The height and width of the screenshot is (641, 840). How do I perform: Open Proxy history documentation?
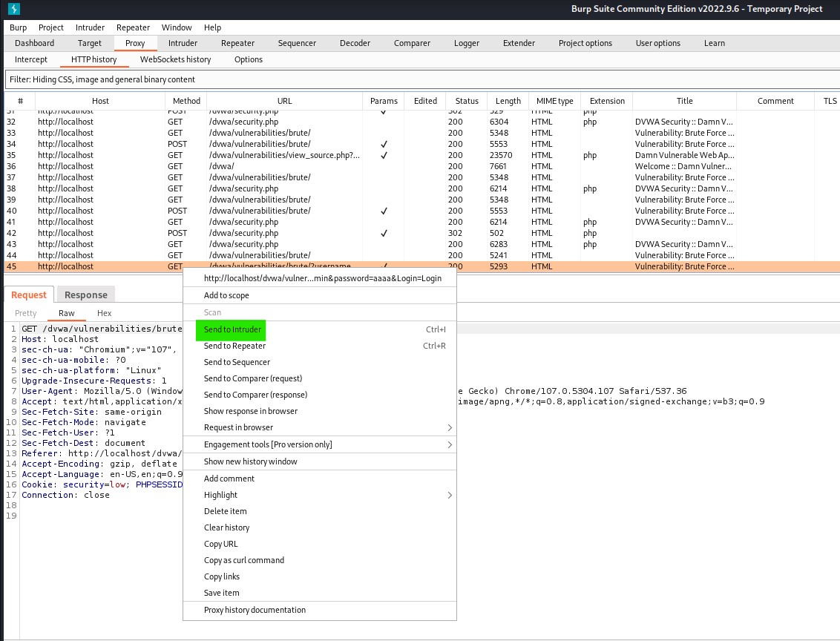pos(320,610)
